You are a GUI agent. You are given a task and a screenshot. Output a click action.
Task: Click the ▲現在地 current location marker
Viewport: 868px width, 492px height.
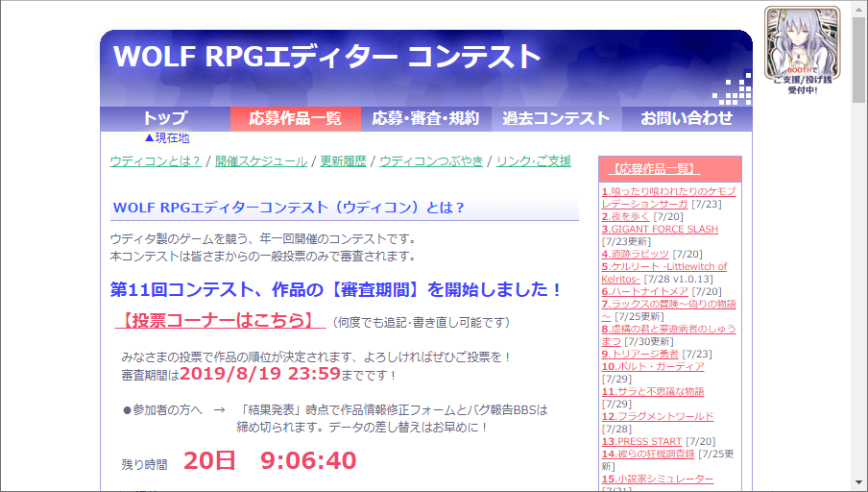click(x=167, y=138)
